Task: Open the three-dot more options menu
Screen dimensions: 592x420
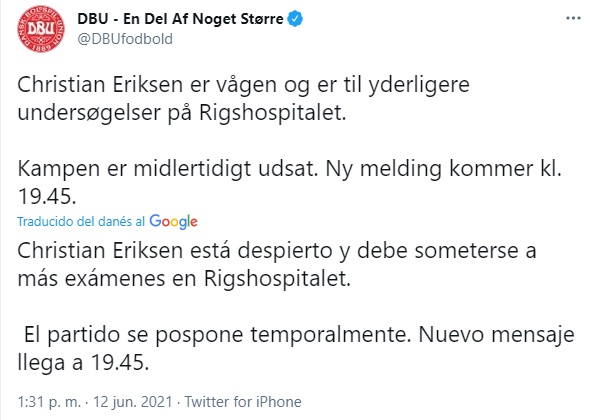Action: tap(573, 18)
